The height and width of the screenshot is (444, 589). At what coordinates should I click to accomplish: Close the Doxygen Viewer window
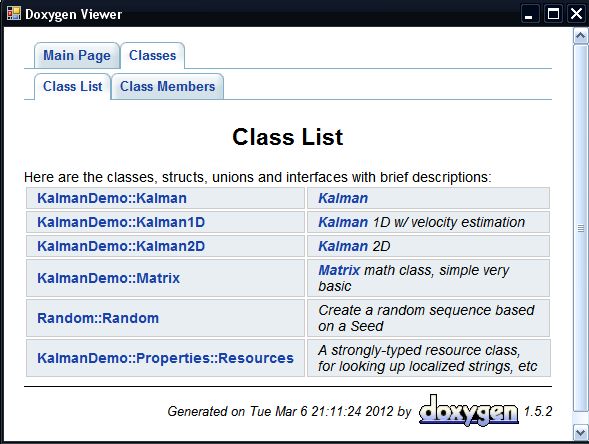tap(576, 14)
